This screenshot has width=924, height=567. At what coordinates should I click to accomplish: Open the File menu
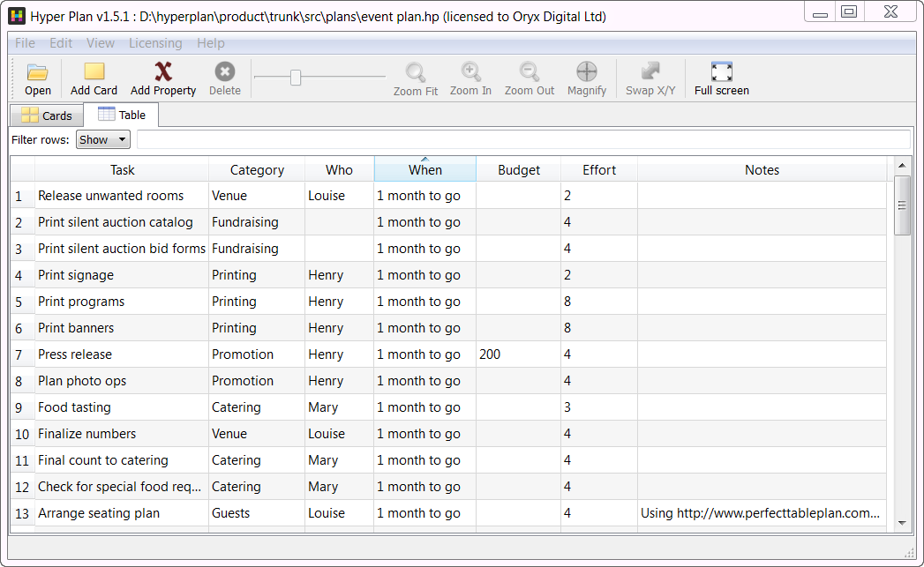tap(25, 43)
